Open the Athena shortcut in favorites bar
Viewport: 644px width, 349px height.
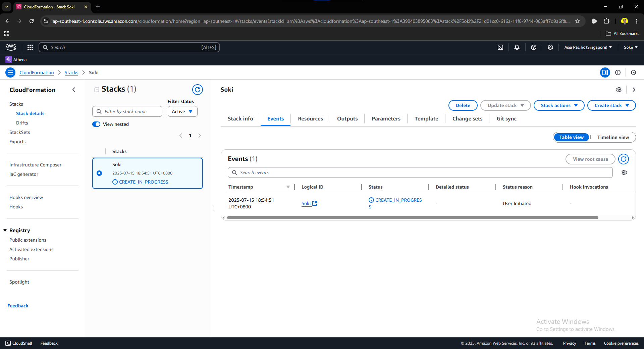pos(16,60)
